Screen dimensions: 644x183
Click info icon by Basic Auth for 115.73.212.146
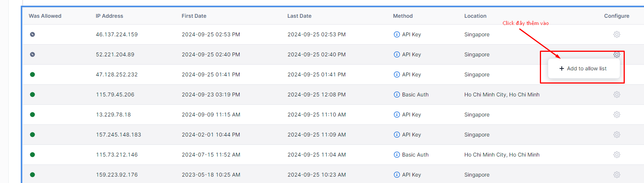coord(397,155)
